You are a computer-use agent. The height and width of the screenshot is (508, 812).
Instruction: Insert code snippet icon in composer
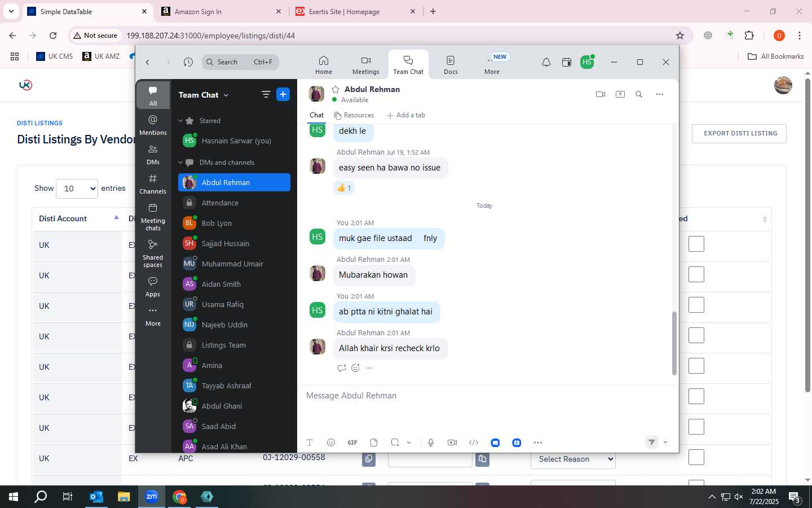[x=474, y=443]
